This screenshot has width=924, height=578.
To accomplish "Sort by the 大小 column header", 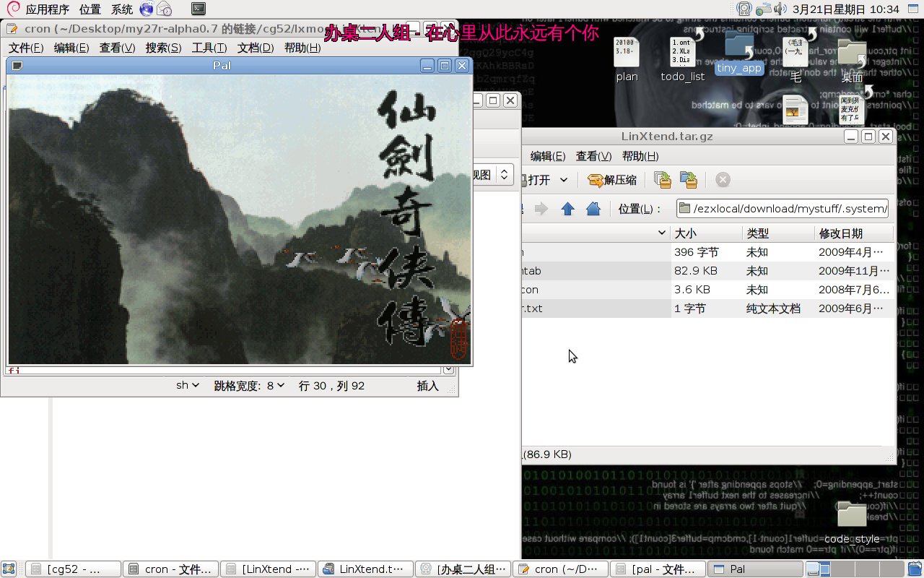I will 706,233.
